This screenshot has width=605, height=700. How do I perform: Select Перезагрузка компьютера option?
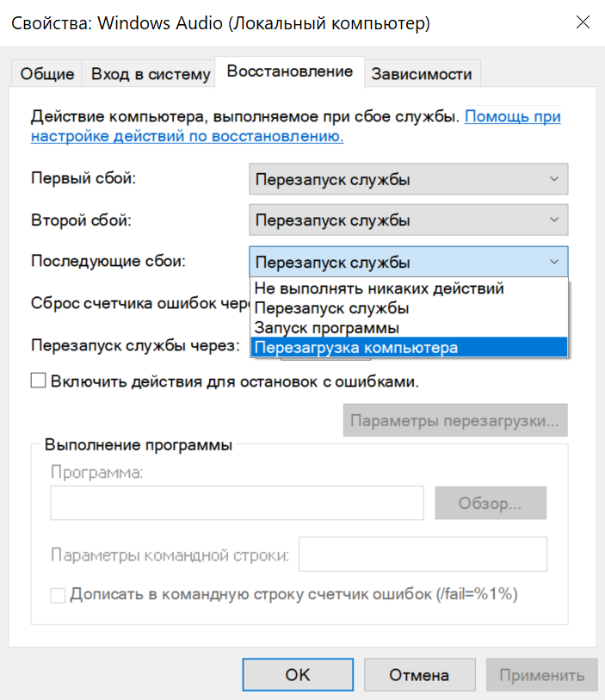point(356,348)
